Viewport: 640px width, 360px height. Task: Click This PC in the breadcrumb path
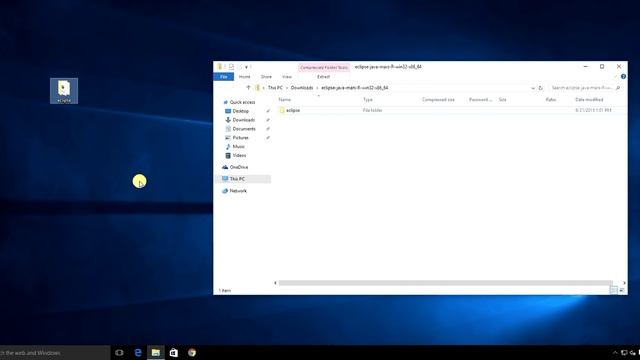pyautogui.click(x=275, y=88)
